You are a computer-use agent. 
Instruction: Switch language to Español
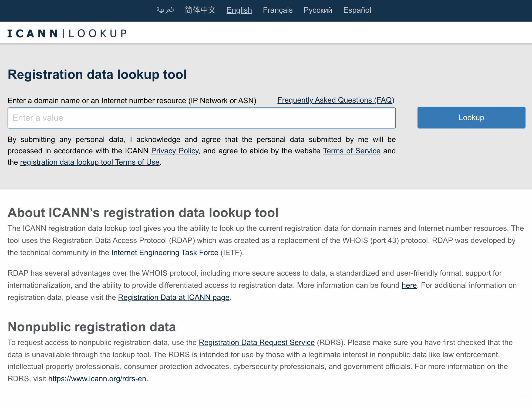(x=357, y=10)
